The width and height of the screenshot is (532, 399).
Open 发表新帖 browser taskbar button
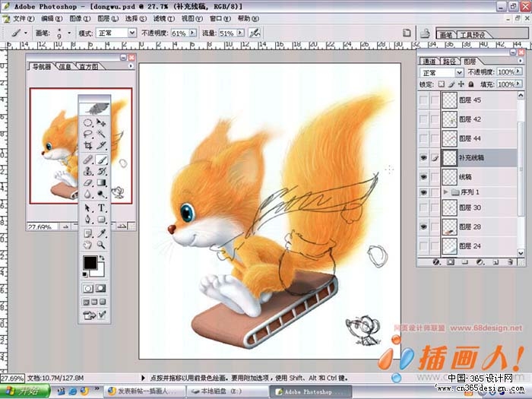(x=144, y=391)
